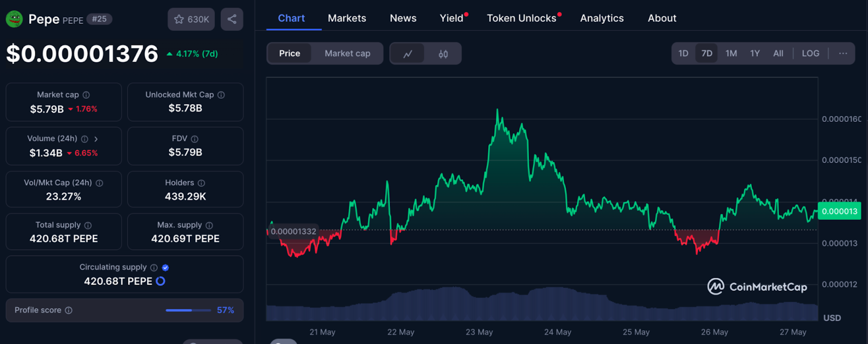This screenshot has width=868, height=344.
Task: Click Holders value 439.29K
Action: click(x=186, y=197)
